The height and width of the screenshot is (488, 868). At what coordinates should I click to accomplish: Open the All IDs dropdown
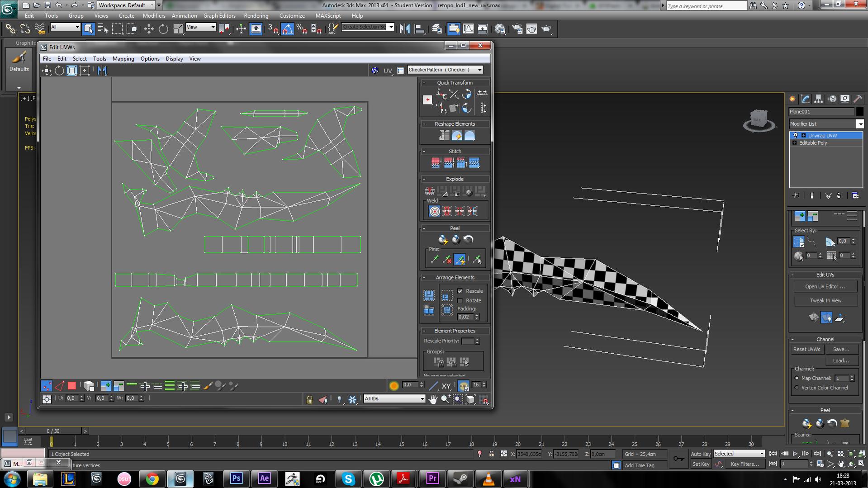coord(394,398)
